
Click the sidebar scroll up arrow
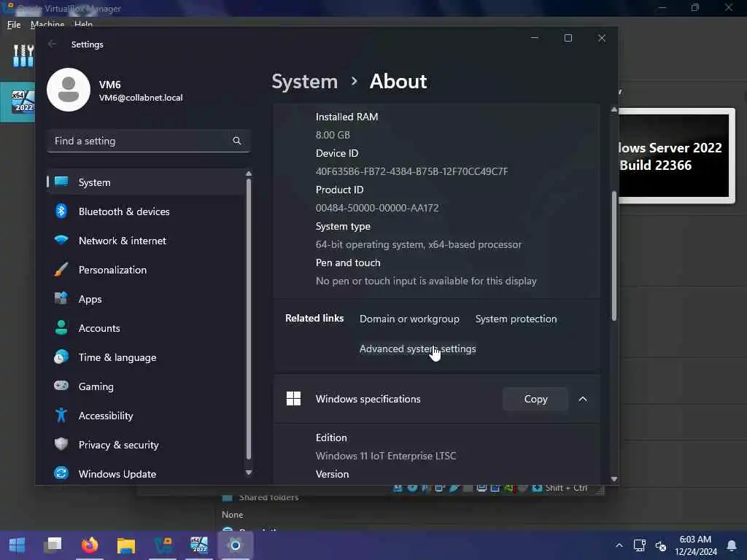click(248, 174)
